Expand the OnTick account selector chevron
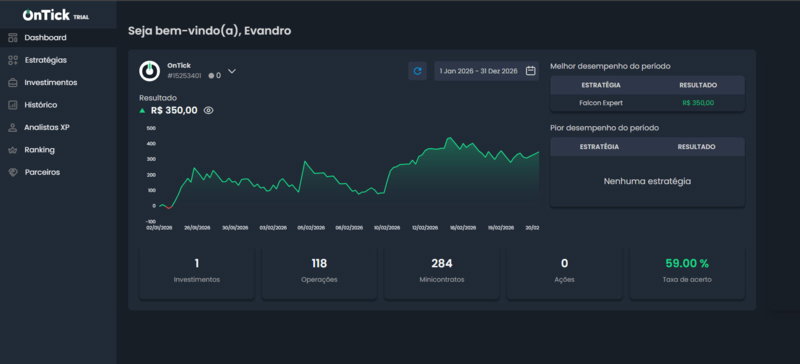The image size is (800, 364). click(x=232, y=71)
